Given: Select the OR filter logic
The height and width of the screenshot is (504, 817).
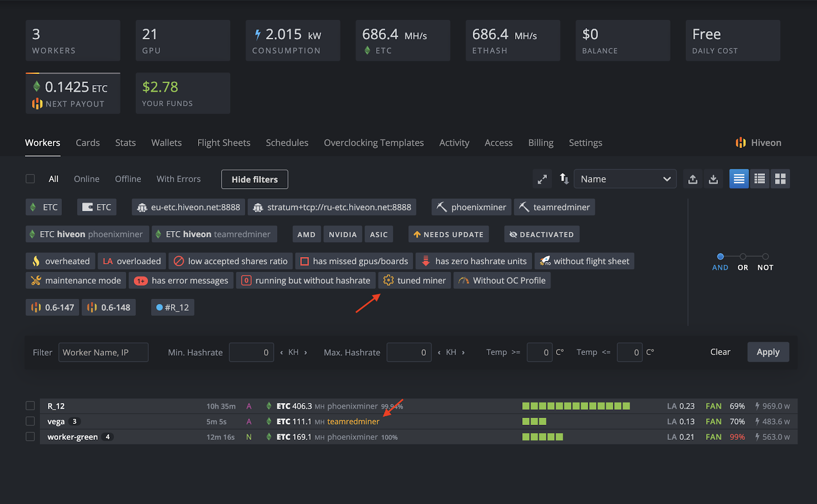Looking at the screenshot, I should [743, 262].
